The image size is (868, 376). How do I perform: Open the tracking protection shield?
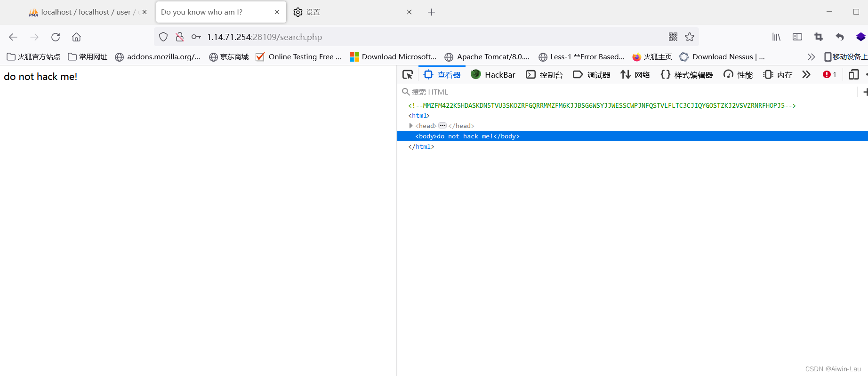163,37
